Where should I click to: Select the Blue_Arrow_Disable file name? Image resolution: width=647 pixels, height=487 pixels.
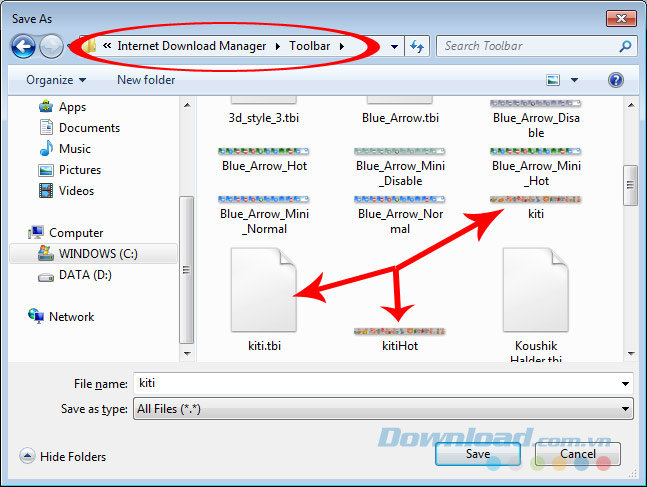click(536, 125)
